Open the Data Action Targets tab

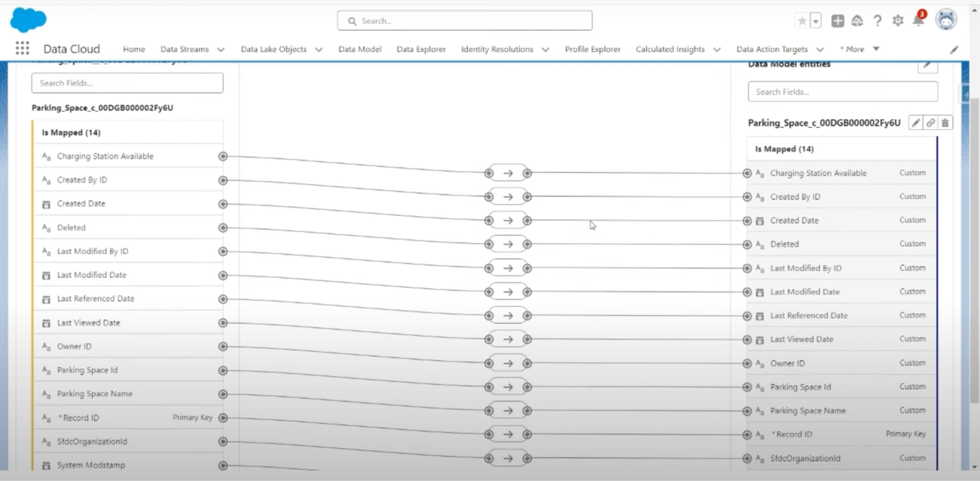coord(772,49)
